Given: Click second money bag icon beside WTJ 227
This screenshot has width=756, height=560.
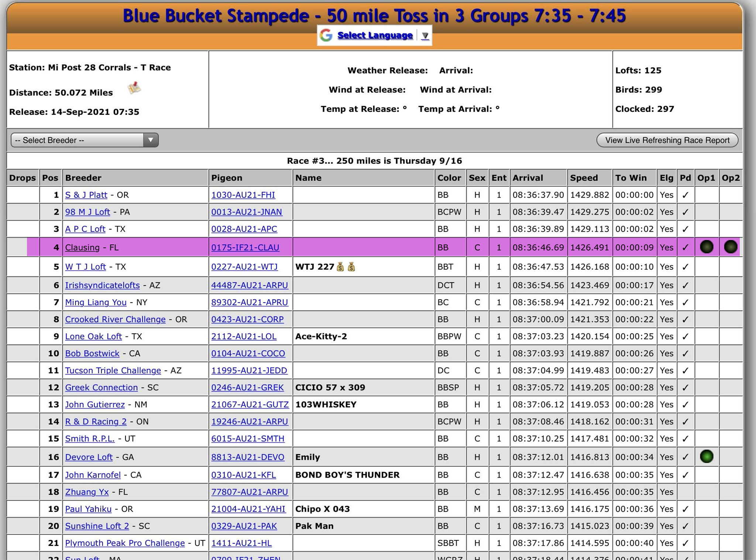Looking at the screenshot, I should (351, 267).
